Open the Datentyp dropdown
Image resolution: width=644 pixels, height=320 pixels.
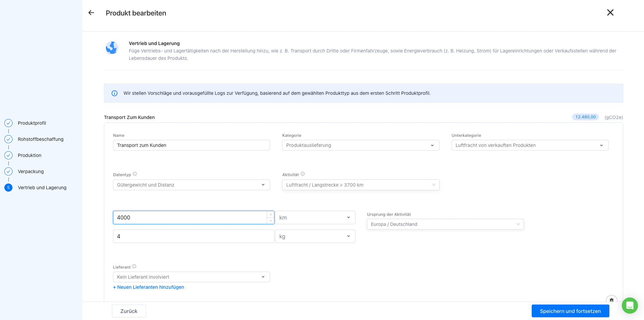[191, 185]
